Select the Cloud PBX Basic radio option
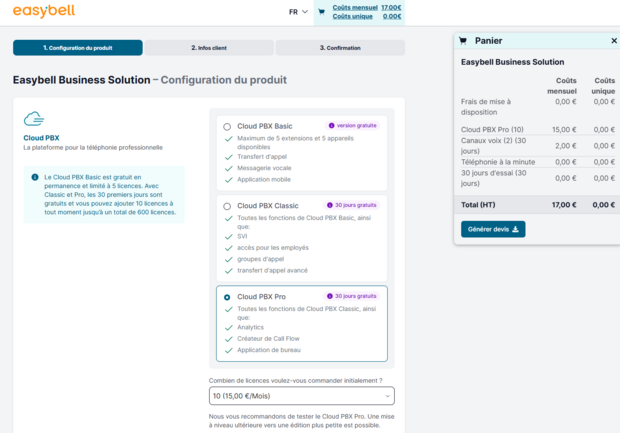Screen dimensions: 620x433 click(227, 127)
